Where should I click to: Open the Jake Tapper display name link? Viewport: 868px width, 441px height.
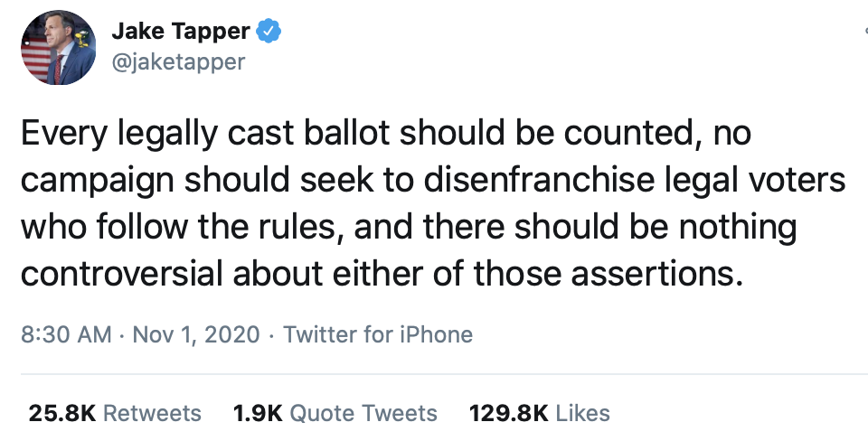tap(180, 30)
